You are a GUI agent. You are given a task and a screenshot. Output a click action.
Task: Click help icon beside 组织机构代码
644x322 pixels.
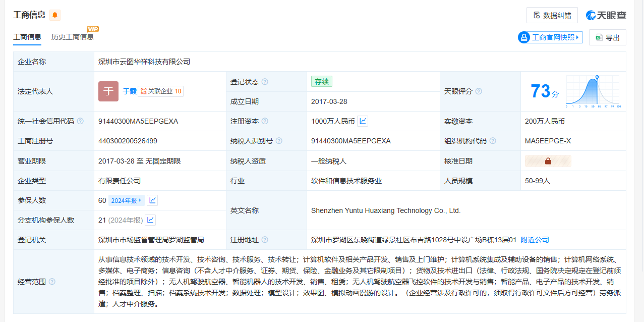tap(493, 141)
